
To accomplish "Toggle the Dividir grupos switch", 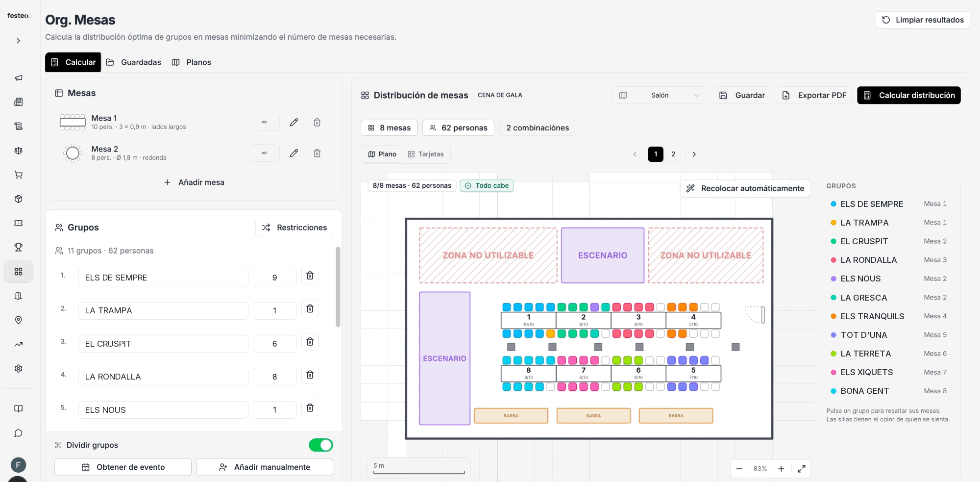I will click(x=320, y=445).
